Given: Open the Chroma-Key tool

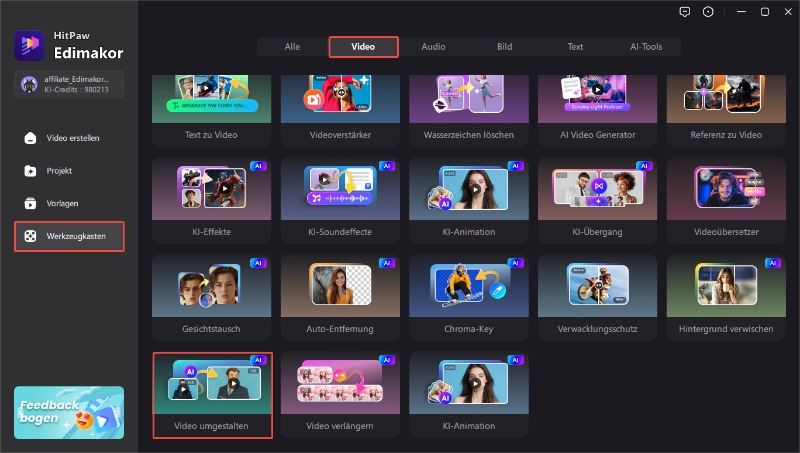Looking at the screenshot, I should coord(468,295).
